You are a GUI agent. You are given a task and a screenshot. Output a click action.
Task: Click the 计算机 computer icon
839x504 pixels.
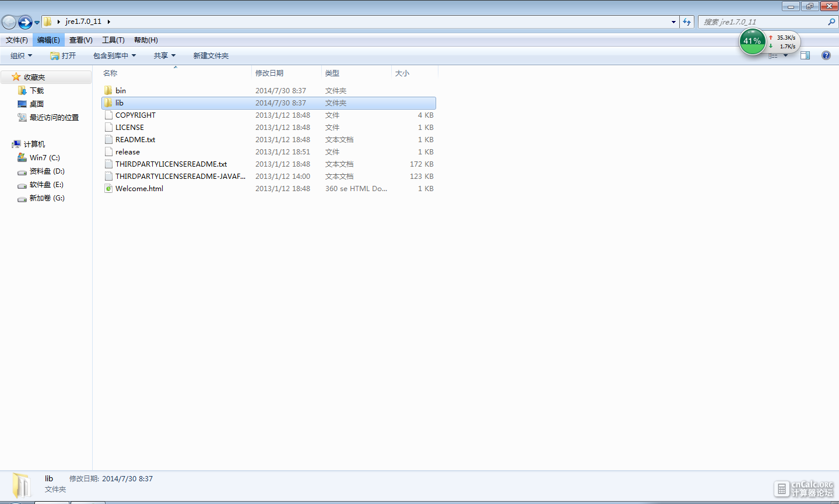click(16, 144)
